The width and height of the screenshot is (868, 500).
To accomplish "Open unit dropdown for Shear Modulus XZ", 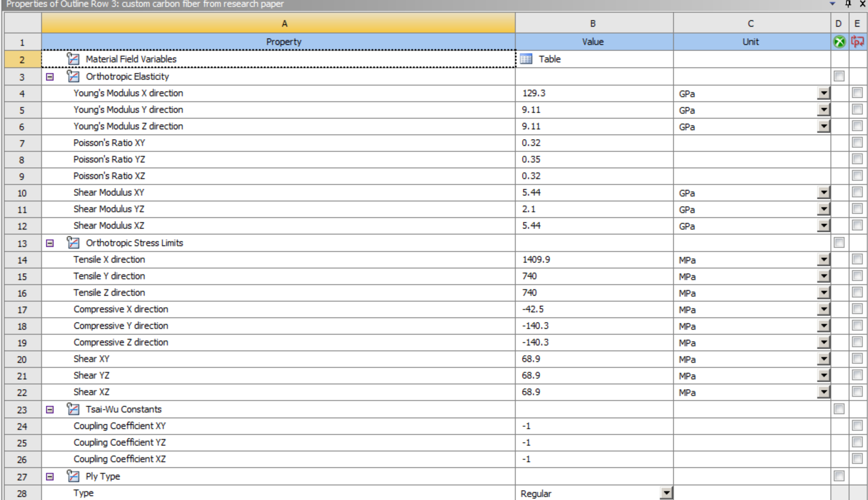I will point(824,226).
